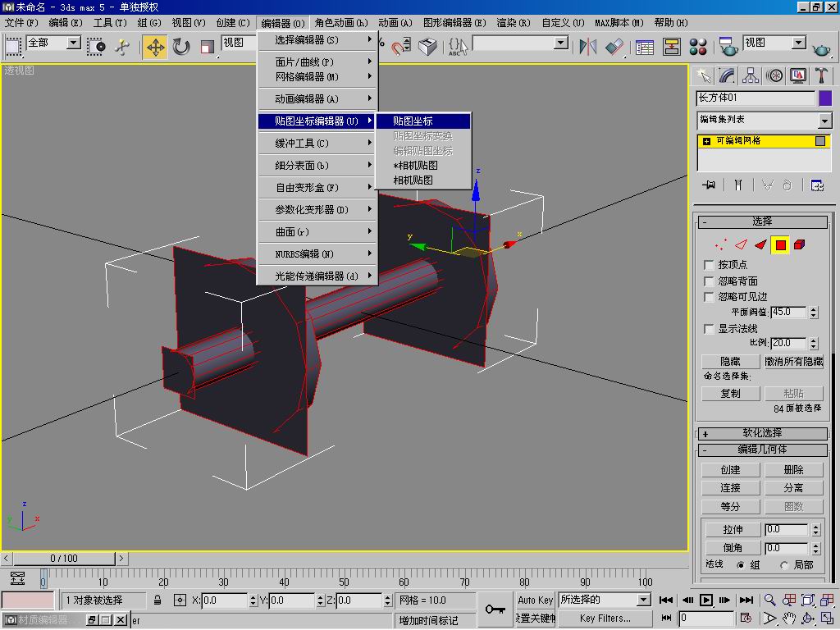Click the Quick Render teapot icon

[820, 48]
